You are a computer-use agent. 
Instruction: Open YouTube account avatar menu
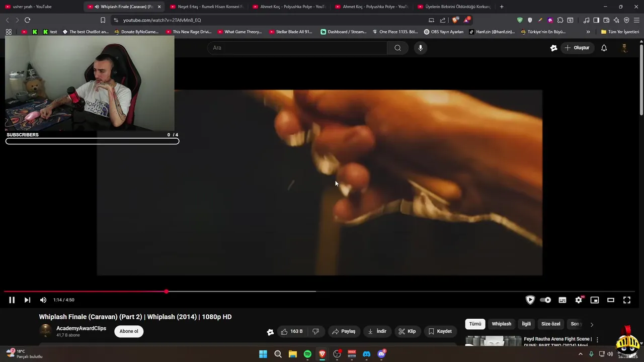(624, 48)
